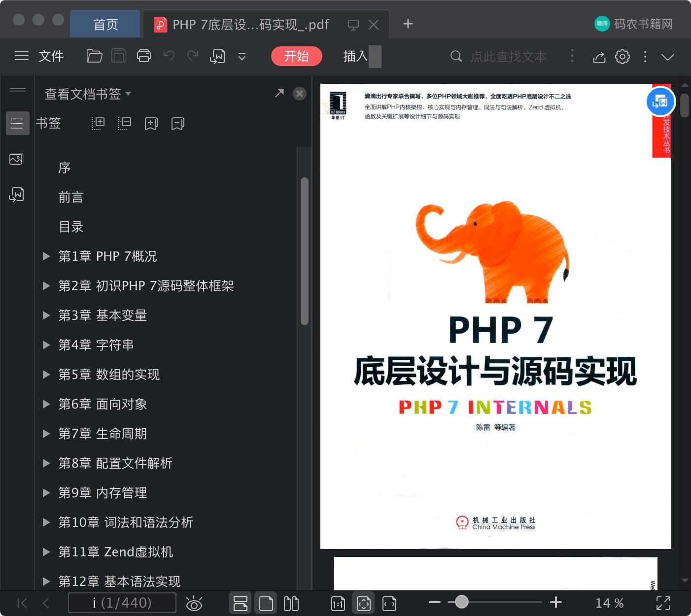The width and height of the screenshot is (691, 616).
Task: Open the hamburger menu beside 文件
Action: 22,56
